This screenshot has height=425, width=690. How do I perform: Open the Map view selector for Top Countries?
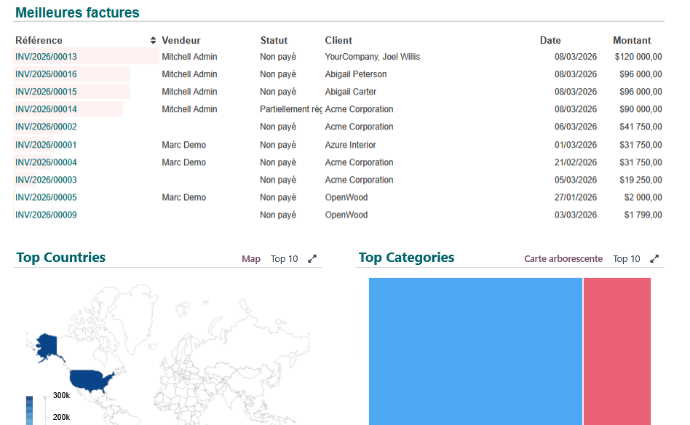251,259
